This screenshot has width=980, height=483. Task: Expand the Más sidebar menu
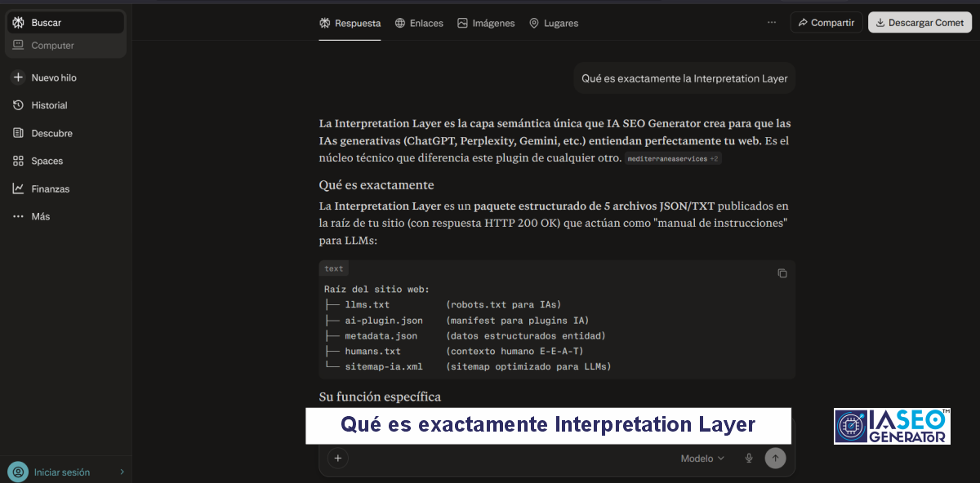click(x=40, y=216)
